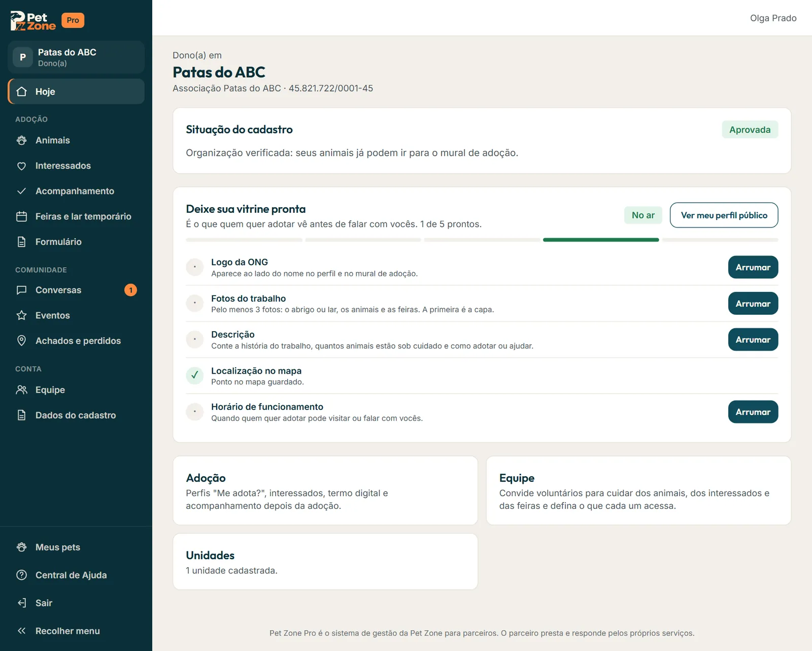Open Ver meu perfil público
The height and width of the screenshot is (651, 812).
point(724,215)
